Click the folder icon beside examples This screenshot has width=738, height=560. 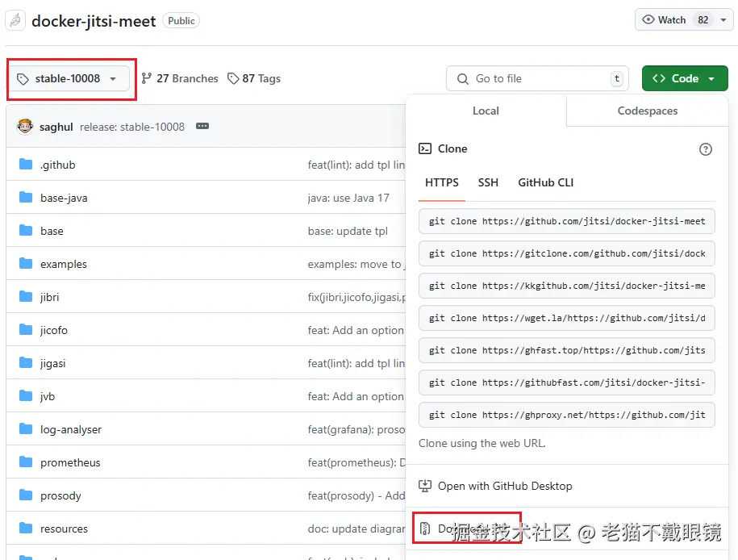26,263
